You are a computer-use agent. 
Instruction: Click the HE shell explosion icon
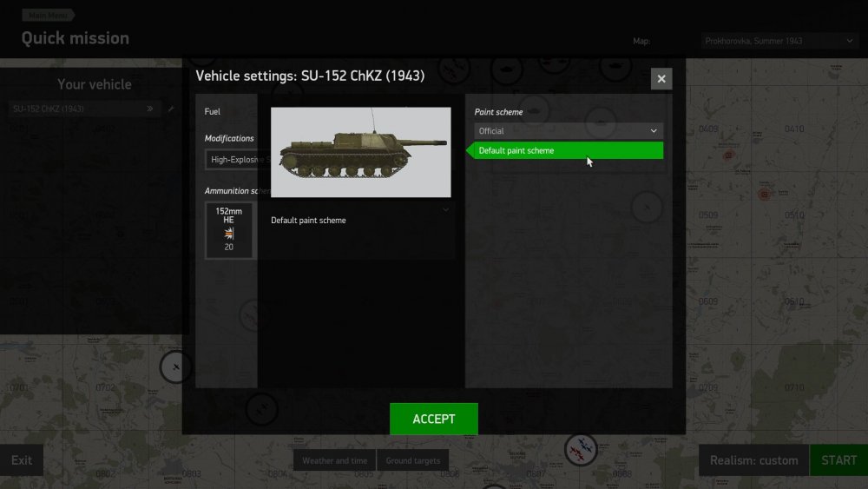tap(228, 234)
